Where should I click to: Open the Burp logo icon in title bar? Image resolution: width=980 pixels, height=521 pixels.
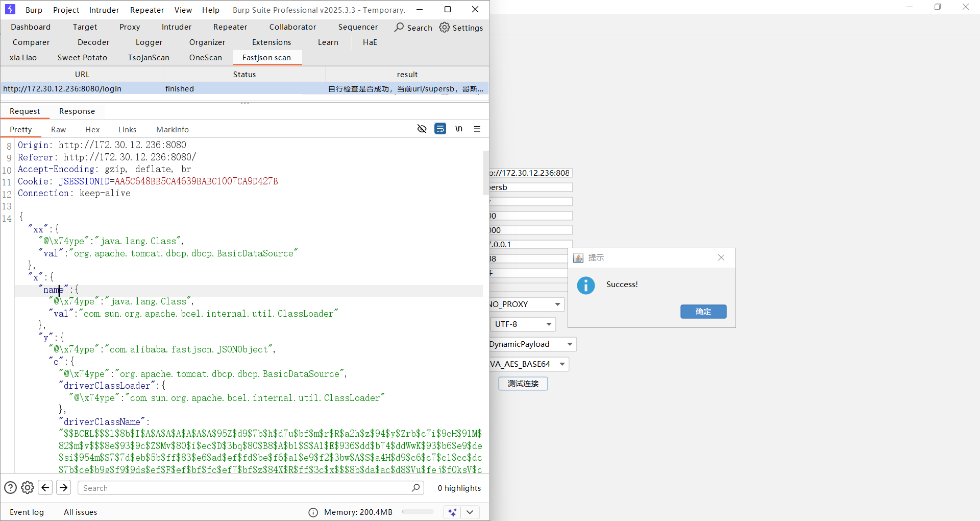tap(10, 9)
